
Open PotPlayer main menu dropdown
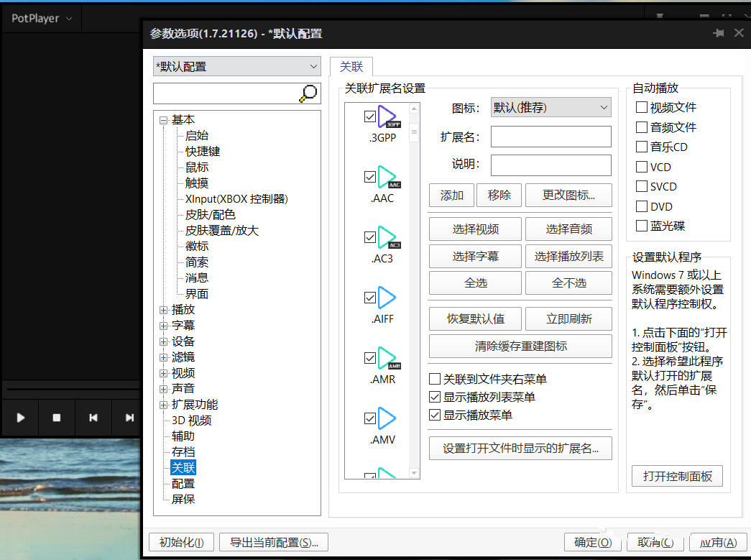point(42,18)
